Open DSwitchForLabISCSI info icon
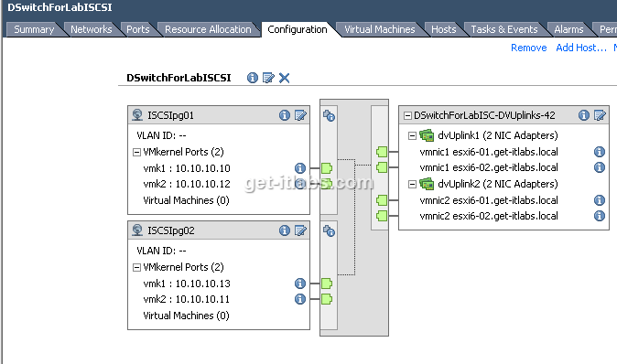The image size is (617, 364). [x=253, y=78]
